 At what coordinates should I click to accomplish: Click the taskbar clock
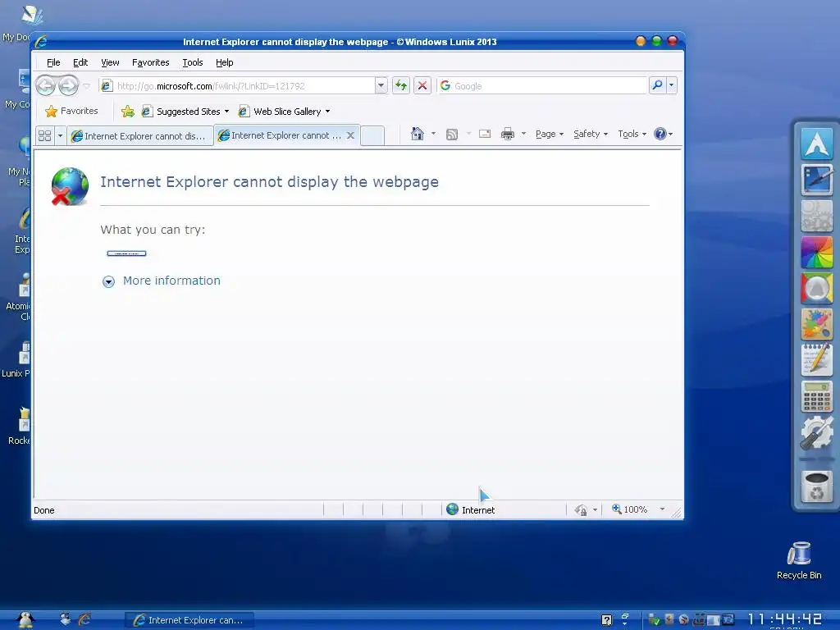[784, 620]
